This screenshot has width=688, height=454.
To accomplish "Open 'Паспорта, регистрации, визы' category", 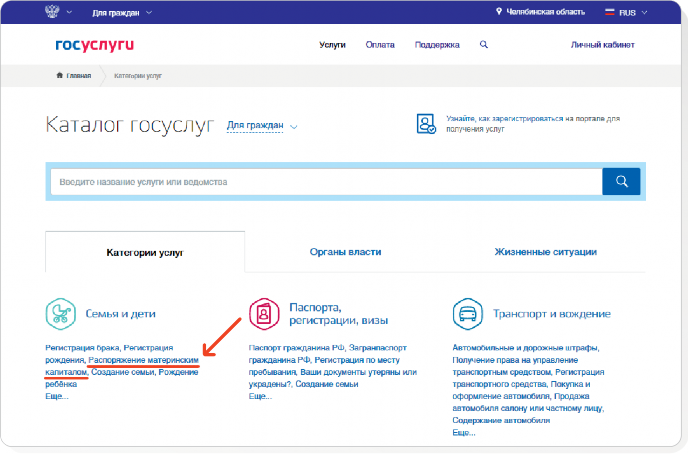I will [x=338, y=314].
